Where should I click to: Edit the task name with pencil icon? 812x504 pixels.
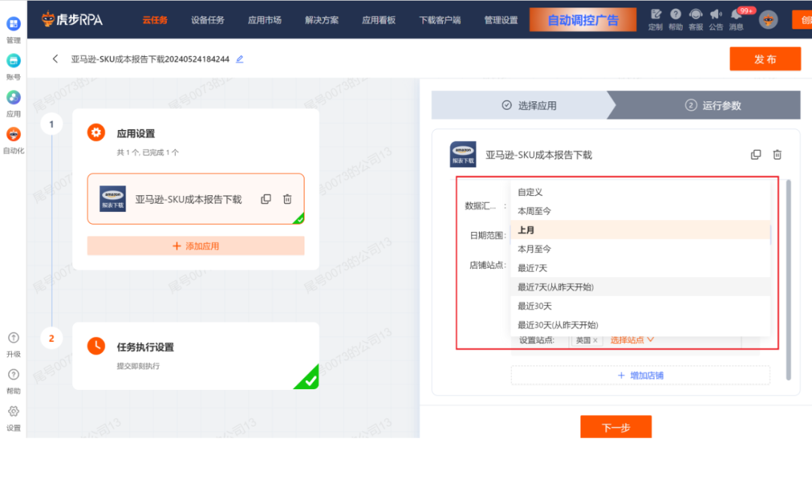pyautogui.click(x=239, y=59)
